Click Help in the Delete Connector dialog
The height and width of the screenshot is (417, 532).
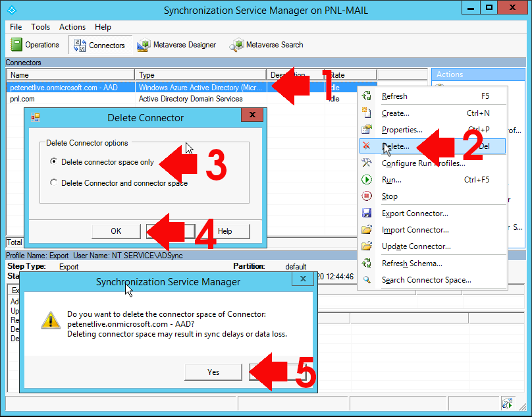pyautogui.click(x=225, y=231)
